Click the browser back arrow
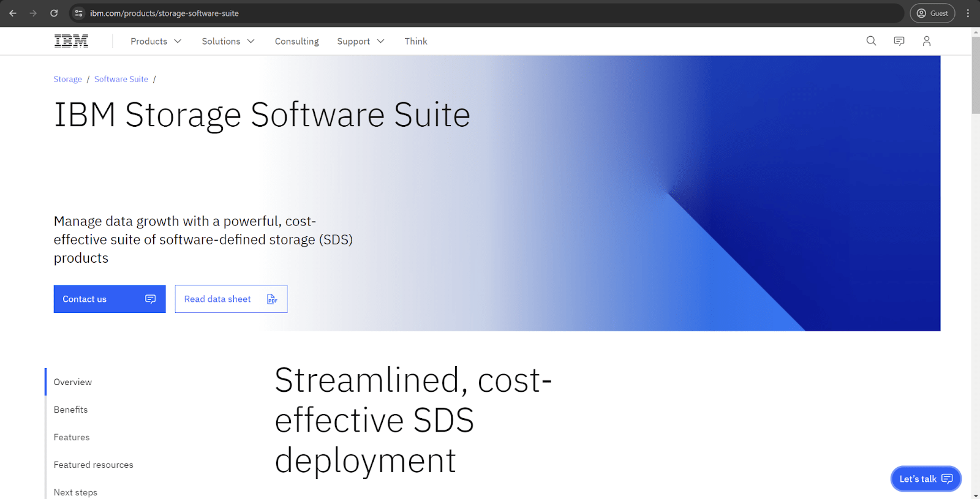 pos(13,13)
